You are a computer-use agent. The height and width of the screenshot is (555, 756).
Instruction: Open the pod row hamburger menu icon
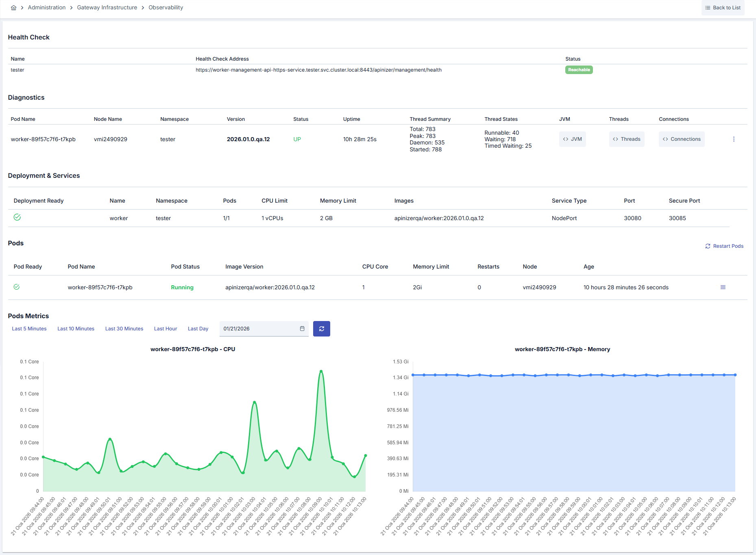723,287
